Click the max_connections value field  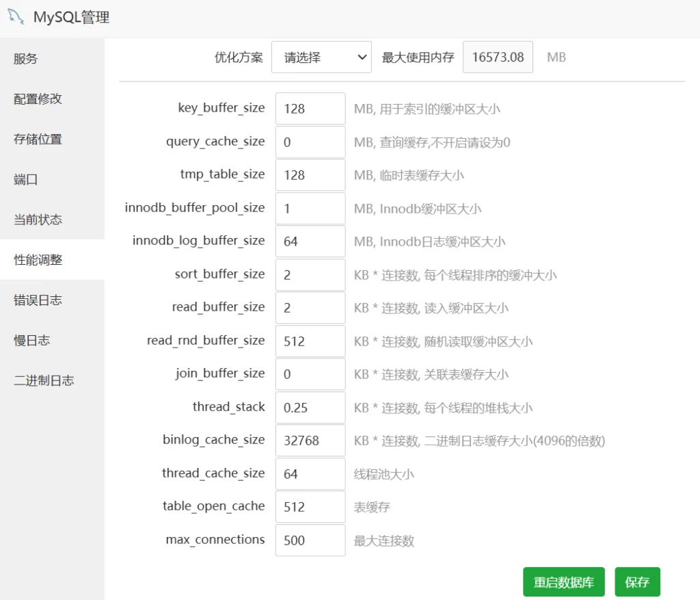(x=310, y=540)
